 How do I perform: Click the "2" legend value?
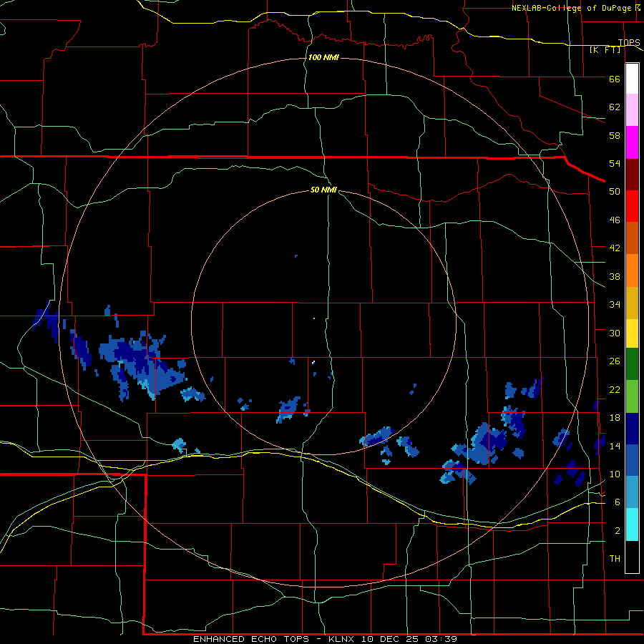[618, 531]
